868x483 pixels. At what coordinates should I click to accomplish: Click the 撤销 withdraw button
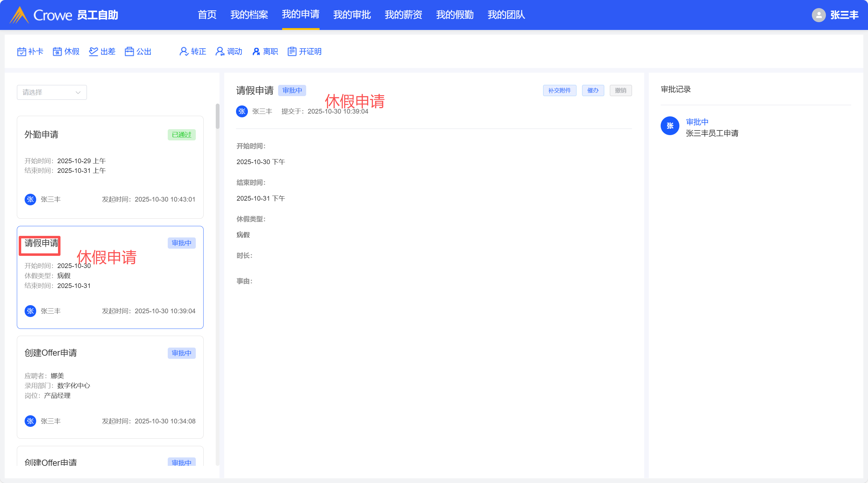(x=620, y=90)
